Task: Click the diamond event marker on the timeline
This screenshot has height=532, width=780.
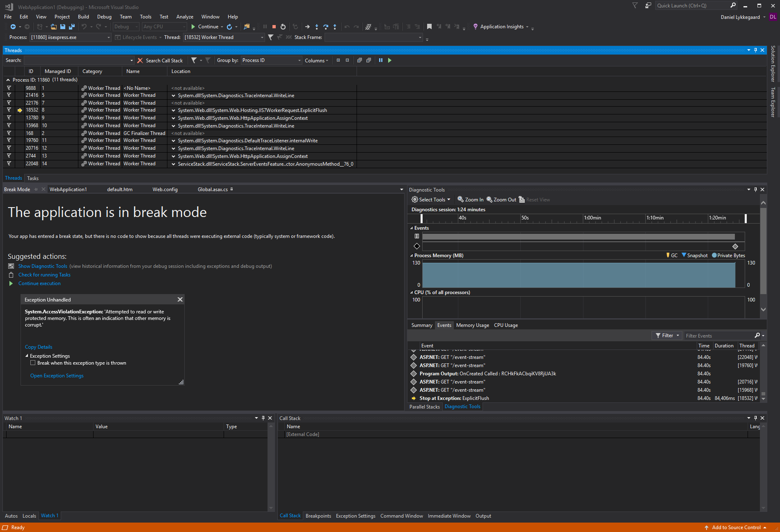Action: [735, 247]
